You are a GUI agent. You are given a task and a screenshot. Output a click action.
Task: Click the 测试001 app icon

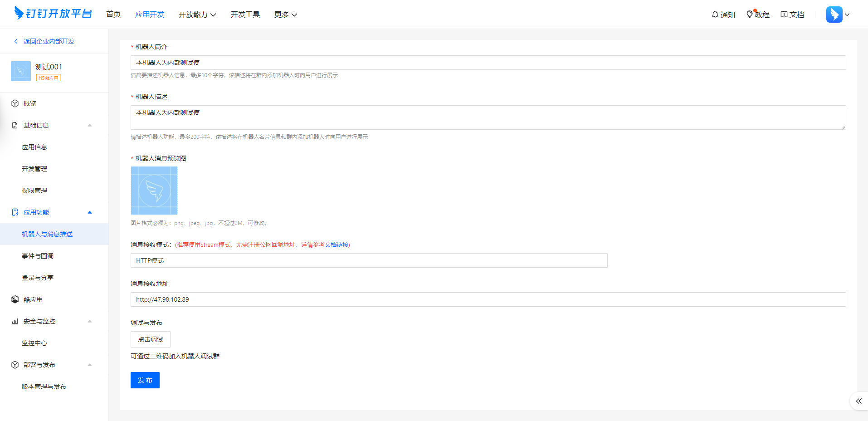tap(21, 71)
